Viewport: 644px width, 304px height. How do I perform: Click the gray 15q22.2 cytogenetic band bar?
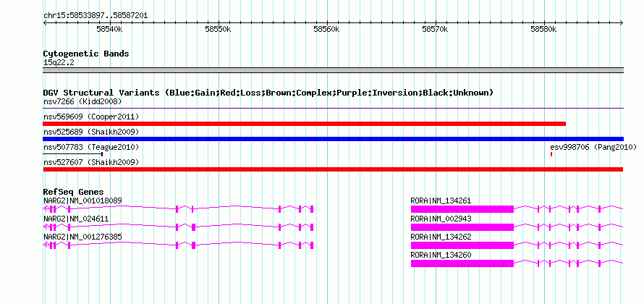(x=333, y=70)
